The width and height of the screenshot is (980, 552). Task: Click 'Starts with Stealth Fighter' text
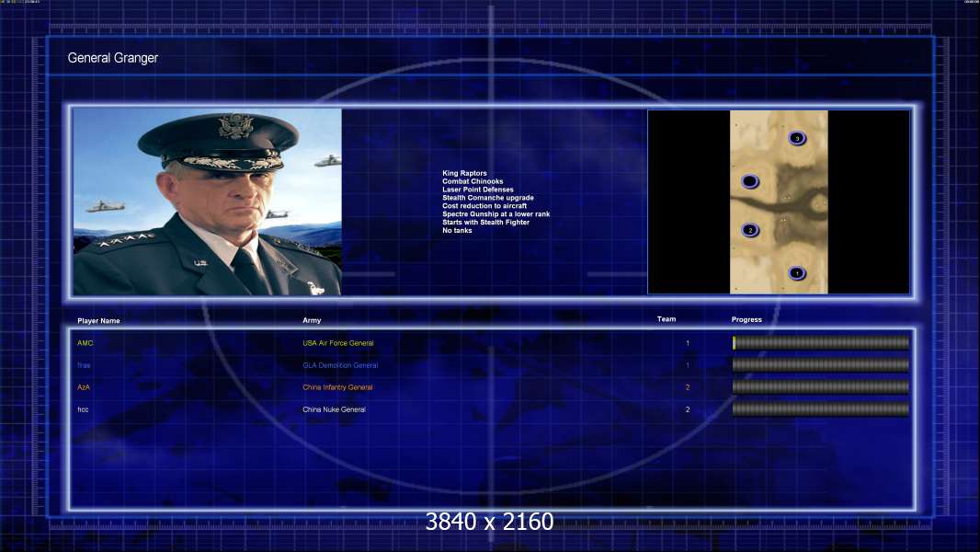[485, 222]
